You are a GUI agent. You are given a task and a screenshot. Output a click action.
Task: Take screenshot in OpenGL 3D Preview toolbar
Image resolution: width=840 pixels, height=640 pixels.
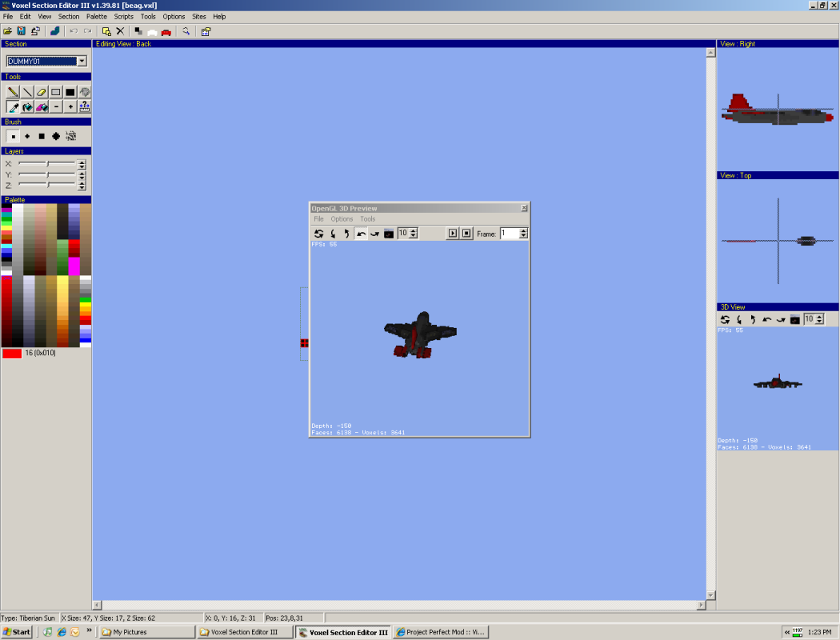[x=388, y=233]
